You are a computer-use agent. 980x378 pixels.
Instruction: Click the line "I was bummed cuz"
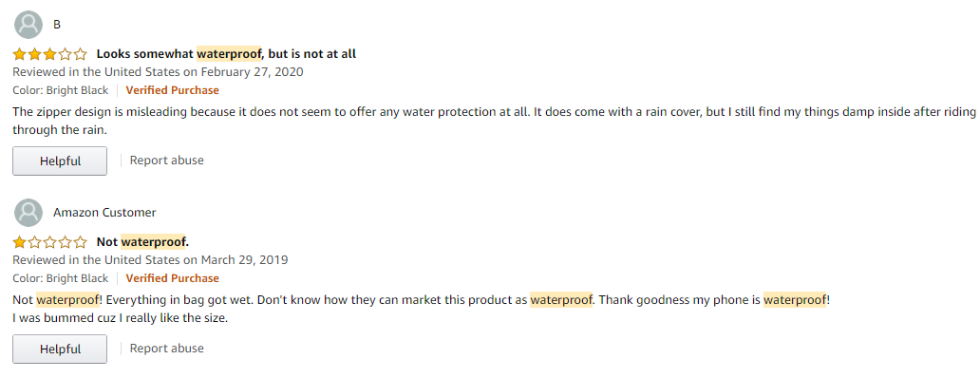tap(121, 318)
